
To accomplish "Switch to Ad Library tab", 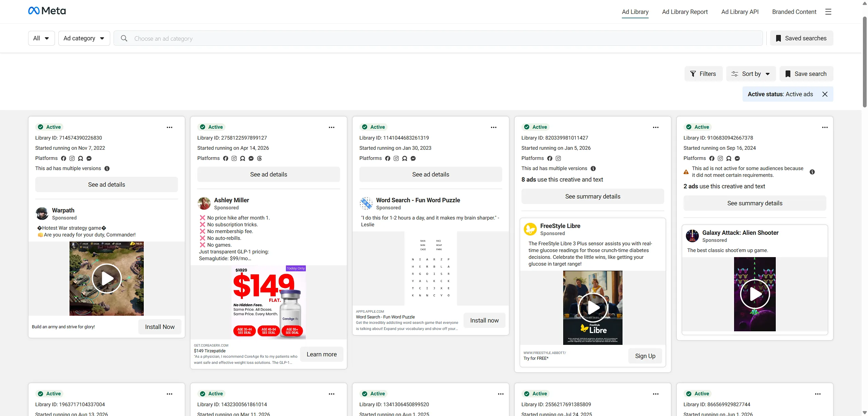I will 635,12.
